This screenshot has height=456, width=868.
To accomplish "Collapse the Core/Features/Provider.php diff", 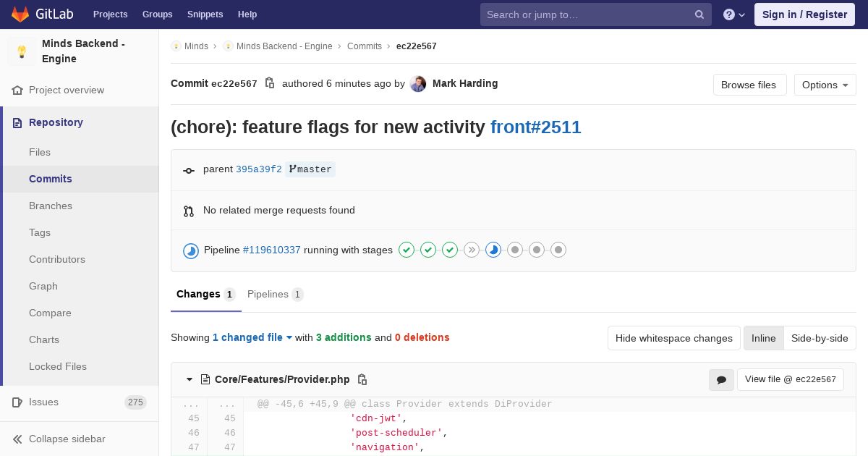I will tap(190, 380).
